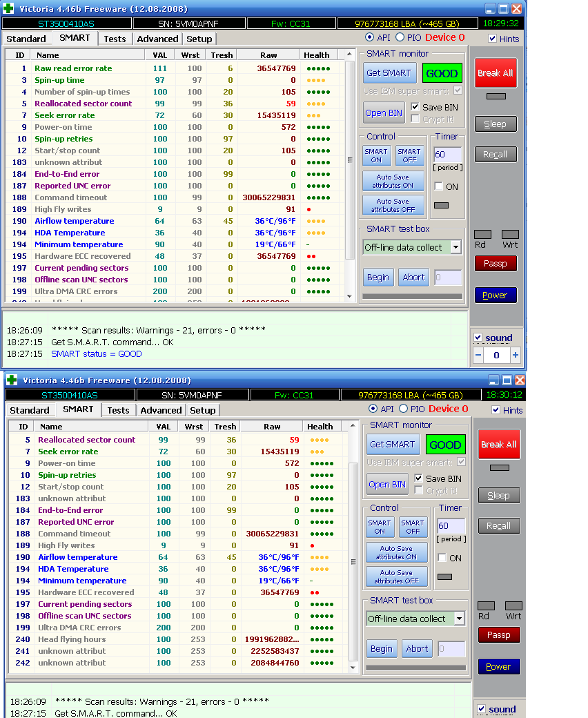Click the dark red Passp button in upper window
Screen dimensions: 588x718
495,263
